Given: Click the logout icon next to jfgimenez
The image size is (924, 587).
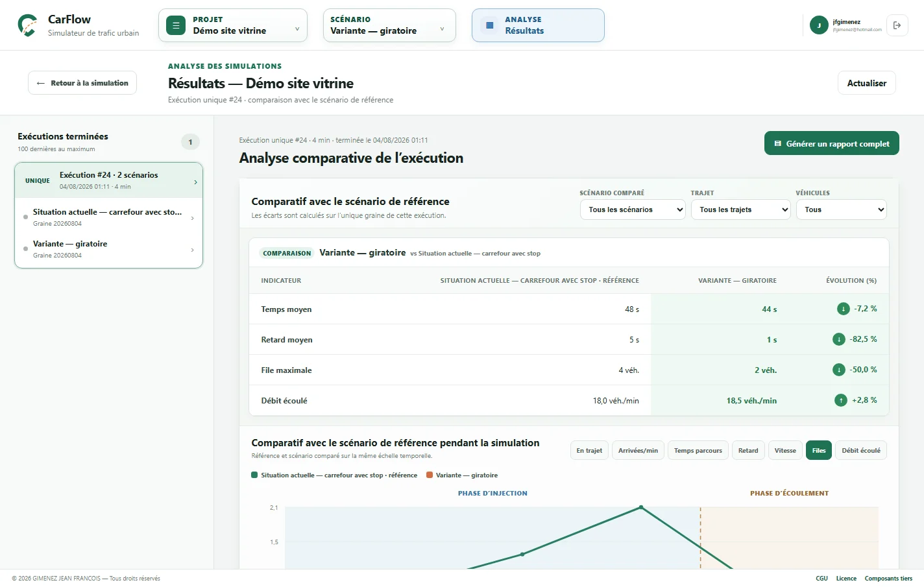Looking at the screenshot, I should tap(897, 25).
